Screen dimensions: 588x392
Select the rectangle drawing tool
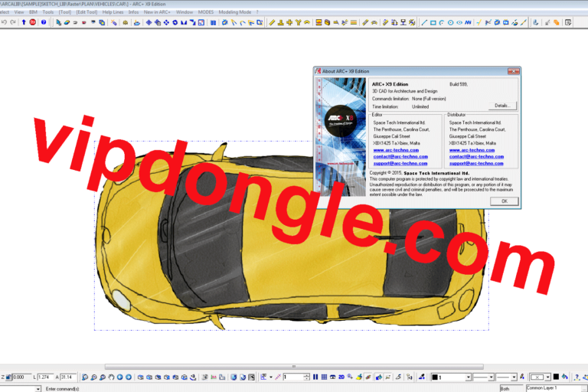(x=433, y=22)
